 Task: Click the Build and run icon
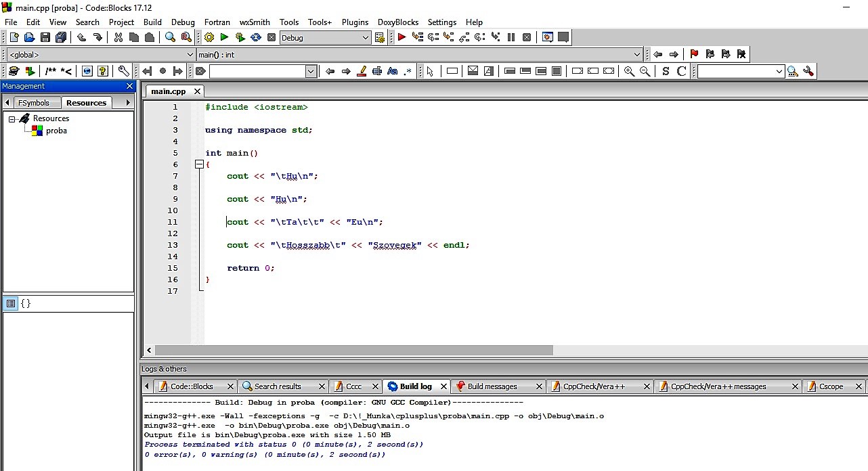(240, 38)
